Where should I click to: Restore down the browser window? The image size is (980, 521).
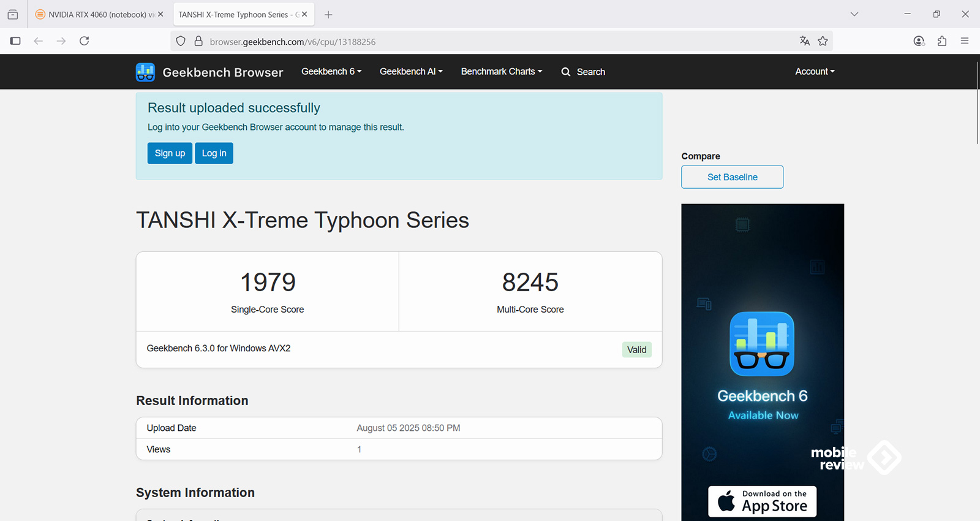click(937, 14)
